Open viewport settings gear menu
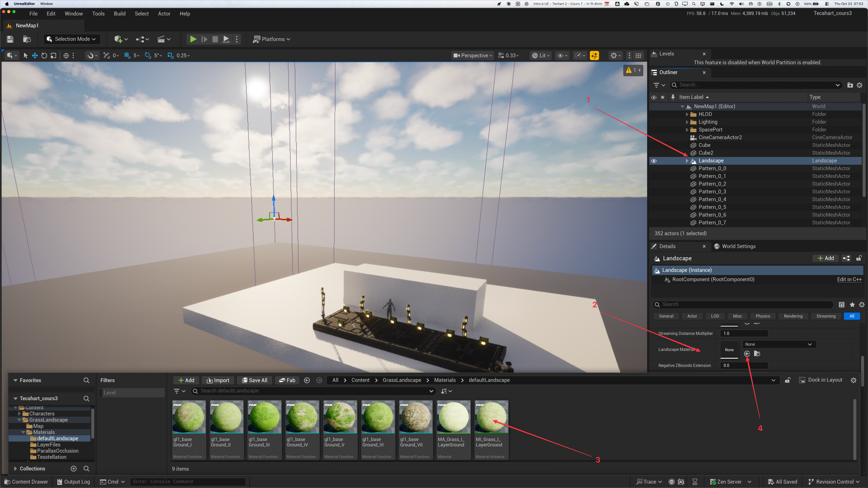 pos(616,56)
